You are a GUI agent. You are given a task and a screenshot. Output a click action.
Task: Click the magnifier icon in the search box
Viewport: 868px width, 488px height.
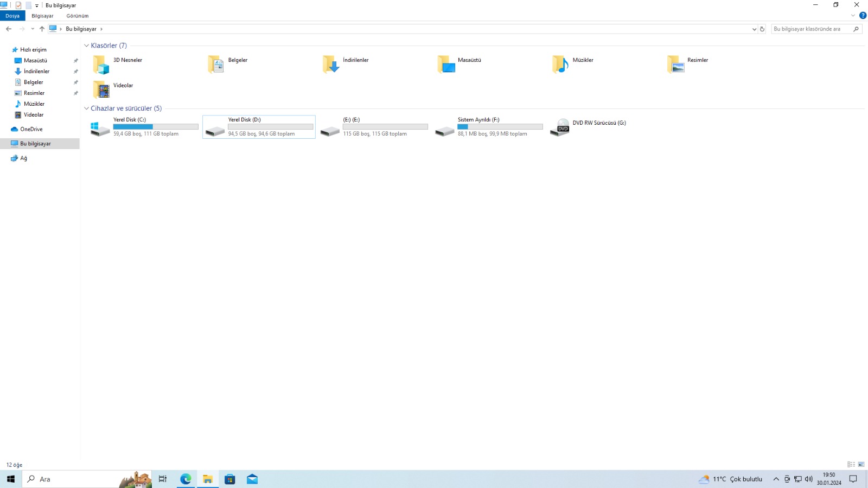pyautogui.click(x=856, y=29)
